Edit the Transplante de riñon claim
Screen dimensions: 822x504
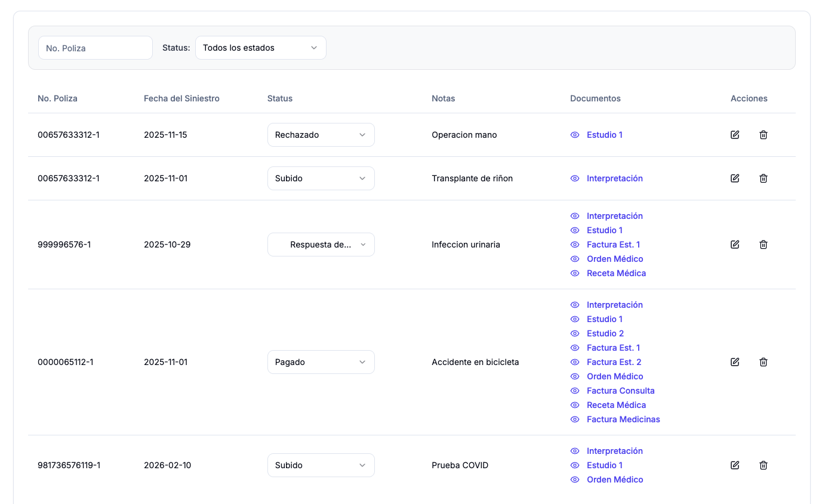735,178
